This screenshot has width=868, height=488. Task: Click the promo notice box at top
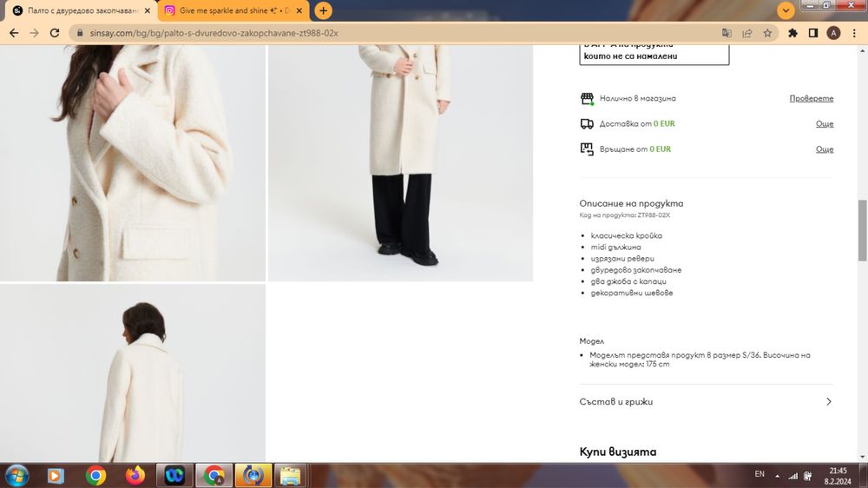pyautogui.click(x=654, y=55)
